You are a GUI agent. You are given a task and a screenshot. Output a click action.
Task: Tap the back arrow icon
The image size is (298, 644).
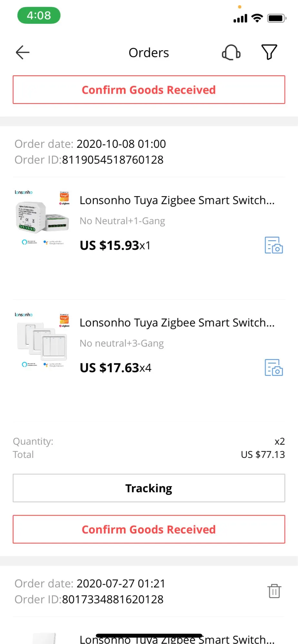[x=23, y=52]
